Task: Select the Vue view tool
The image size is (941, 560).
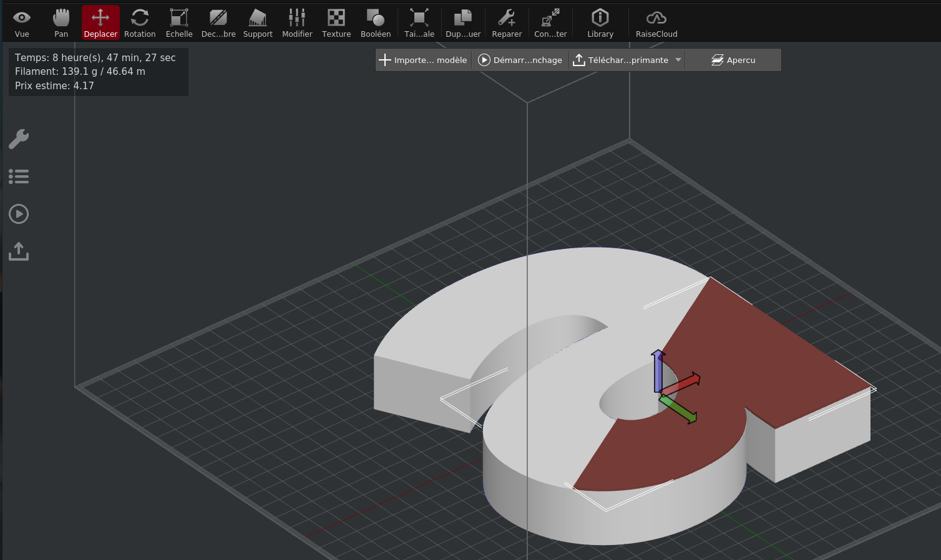Action: (x=22, y=23)
